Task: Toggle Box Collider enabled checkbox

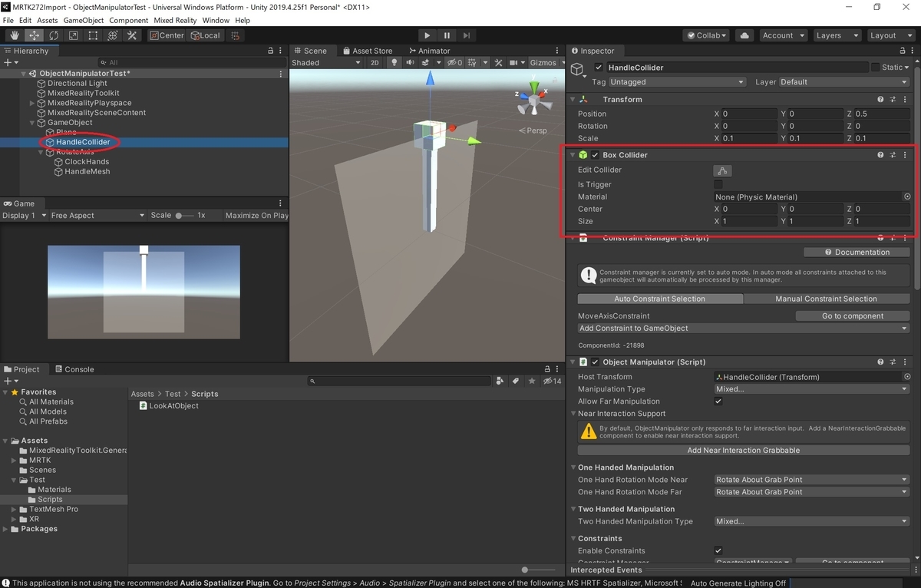Action: pos(595,155)
